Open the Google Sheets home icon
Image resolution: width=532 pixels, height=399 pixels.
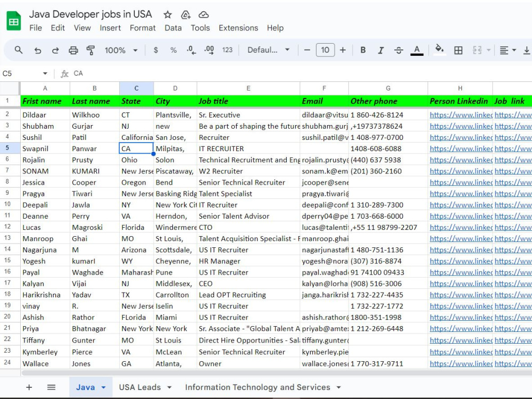[14, 21]
